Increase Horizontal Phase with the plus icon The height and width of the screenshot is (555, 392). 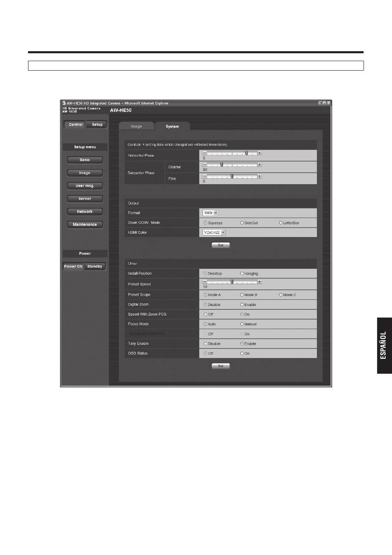point(260,153)
